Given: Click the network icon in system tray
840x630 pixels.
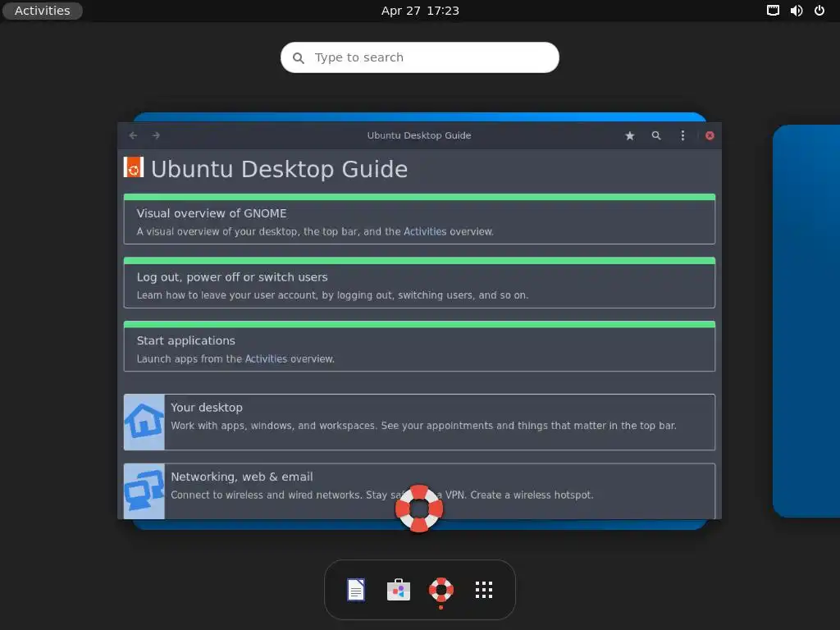Looking at the screenshot, I should (773, 11).
